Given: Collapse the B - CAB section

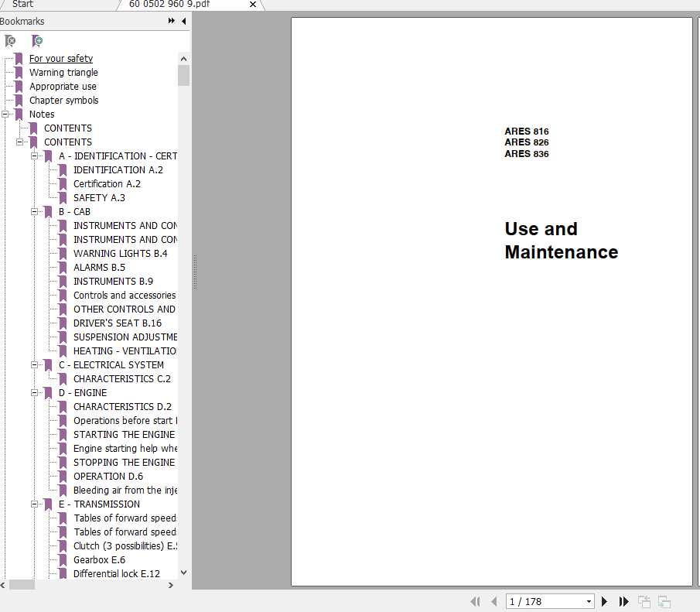Looking at the screenshot, I should click(x=34, y=212).
